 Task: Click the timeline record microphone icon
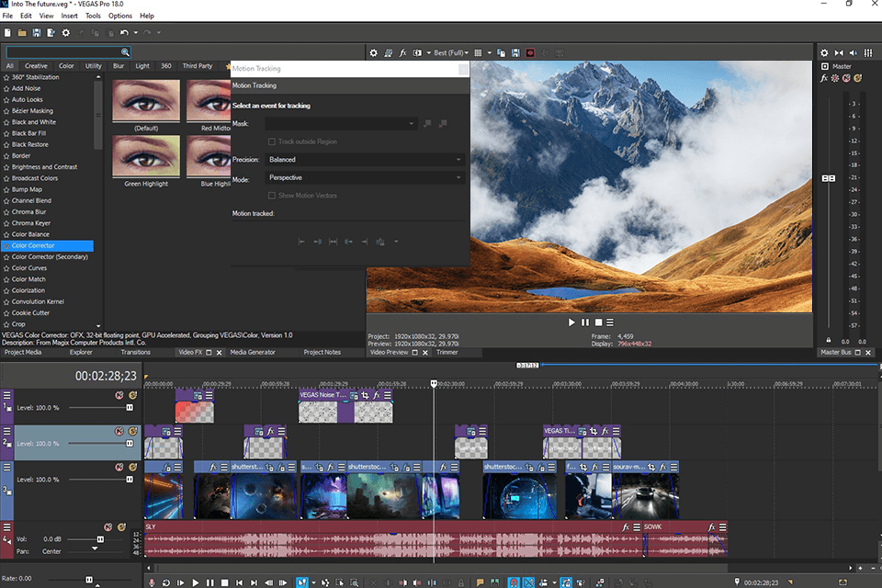click(x=153, y=582)
